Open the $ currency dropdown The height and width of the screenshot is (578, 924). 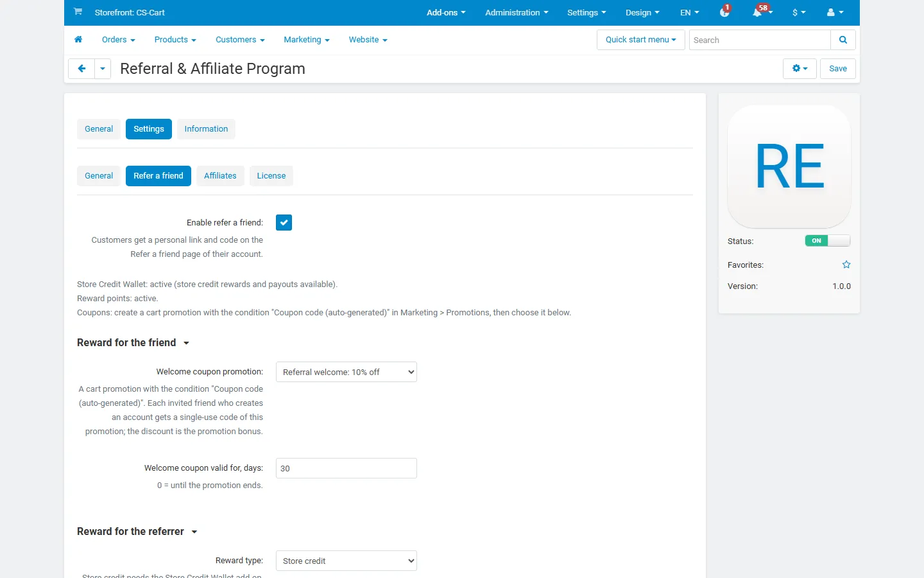799,12
